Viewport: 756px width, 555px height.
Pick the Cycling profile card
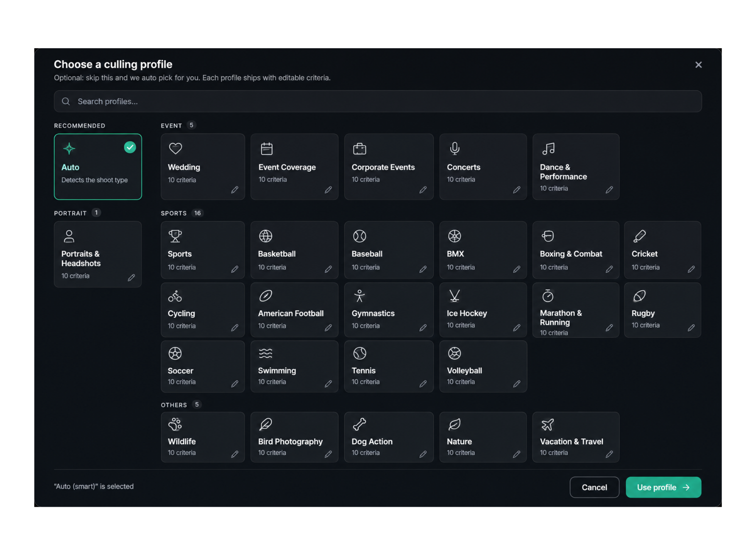(x=202, y=310)
